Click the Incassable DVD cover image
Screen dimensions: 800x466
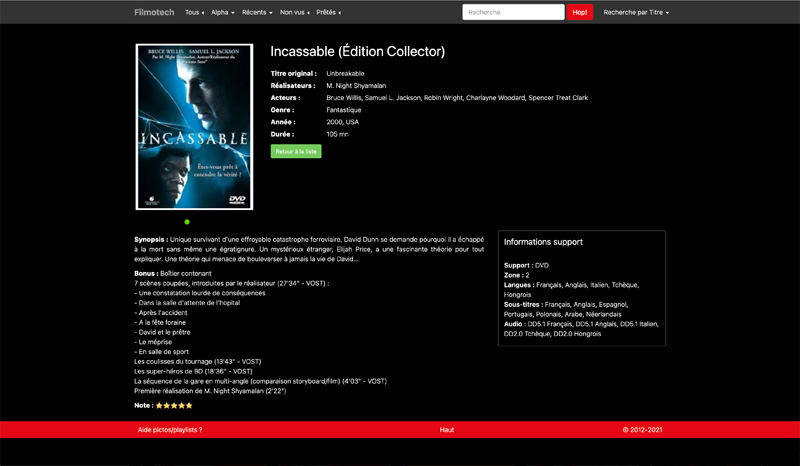tap(194, 127)
